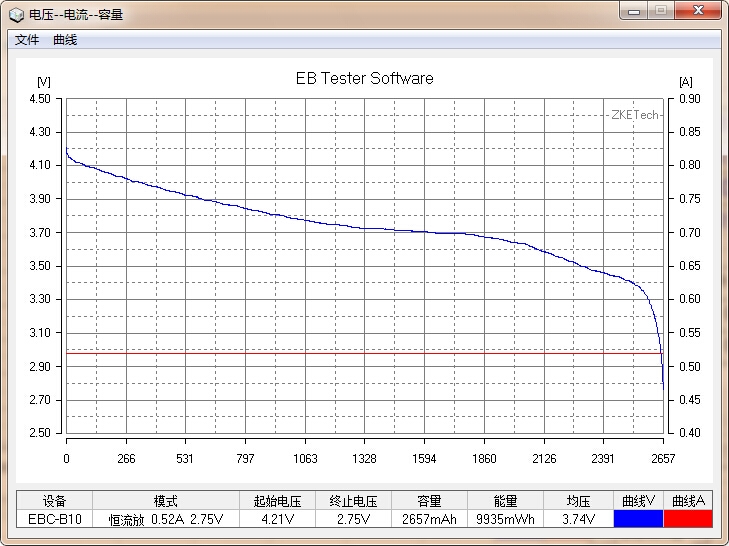Click the 容量 column header
Viewport: 729px width, 546px height.
[x=429, y=501]
